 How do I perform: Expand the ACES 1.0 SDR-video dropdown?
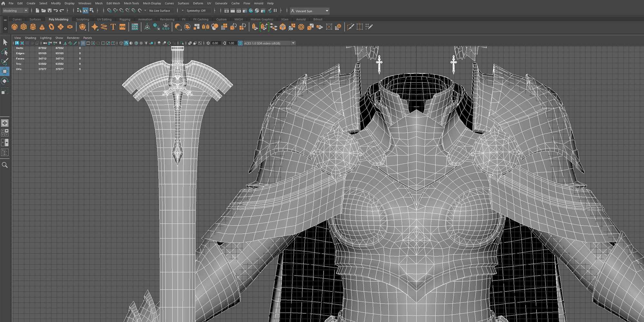coord(293,43)
